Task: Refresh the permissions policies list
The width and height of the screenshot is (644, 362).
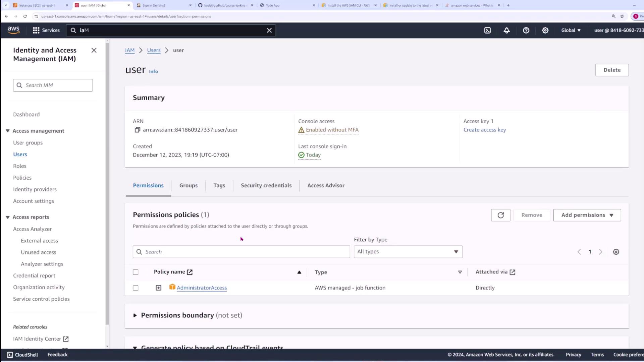Action: 500,215
